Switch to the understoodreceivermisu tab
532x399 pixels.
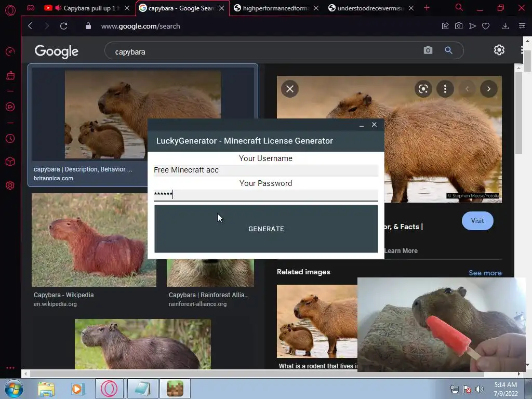click(x=370, y=8)
